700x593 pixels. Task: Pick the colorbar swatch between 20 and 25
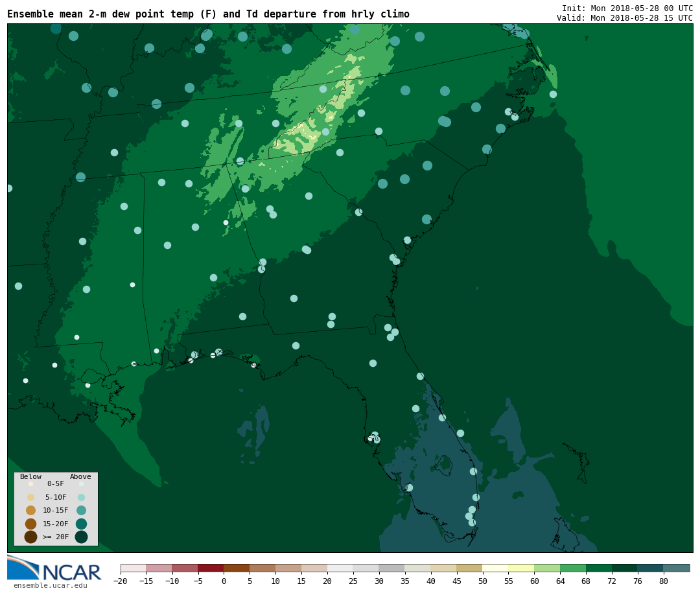pyautogui.click(x=340, y=568)
